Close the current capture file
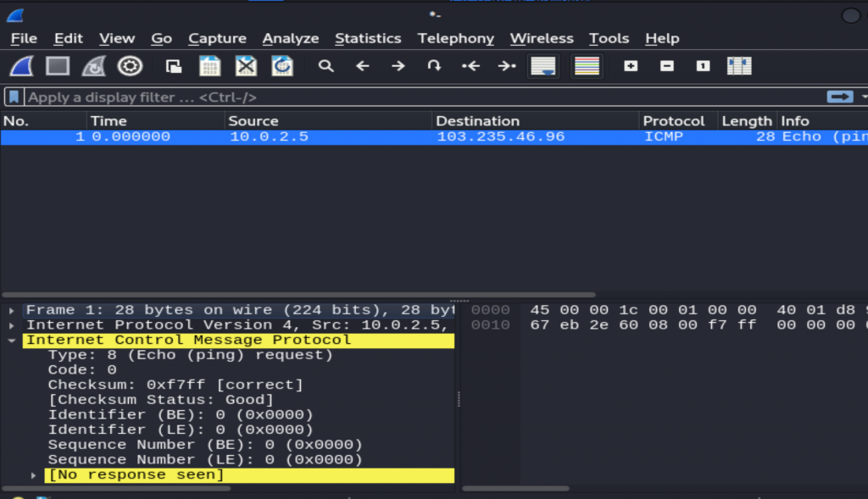 (246, 66)
